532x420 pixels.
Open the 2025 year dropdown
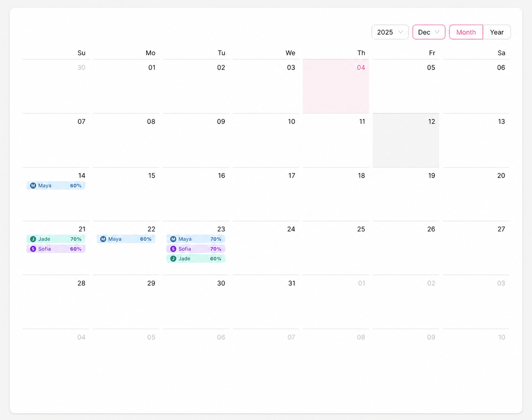[390, 32]
